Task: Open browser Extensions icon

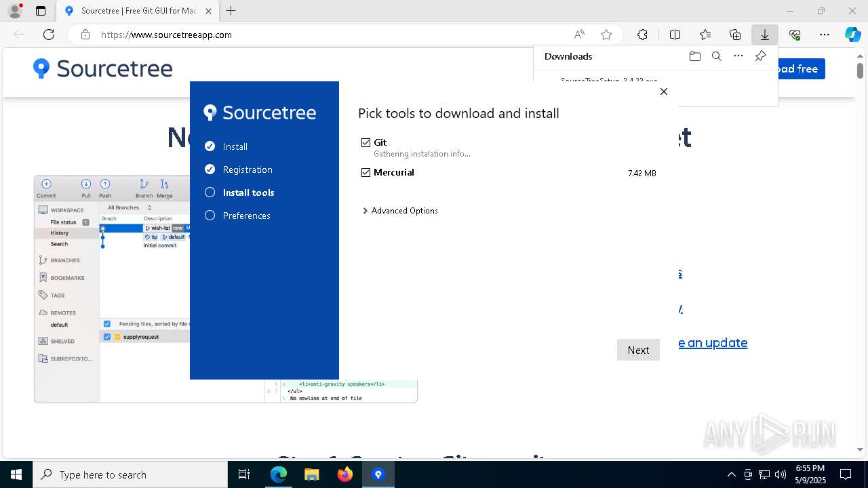Action: click(642, 35)
